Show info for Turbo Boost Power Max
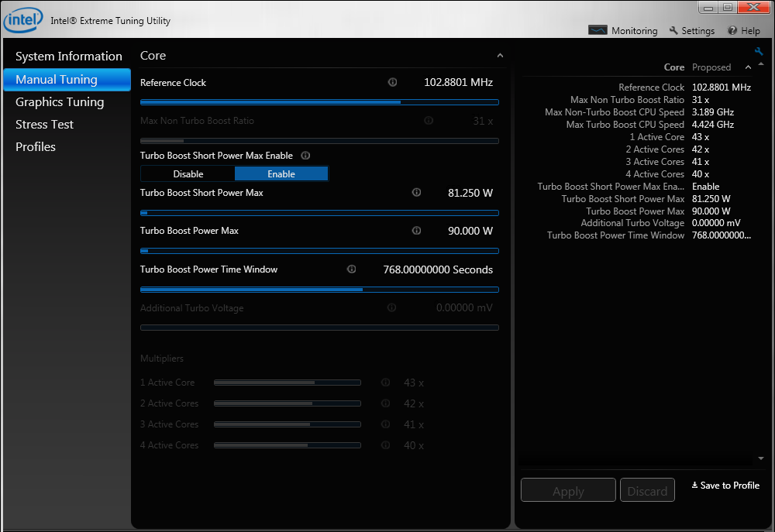This screenshot has height=532, width=775. coord(417,231)
